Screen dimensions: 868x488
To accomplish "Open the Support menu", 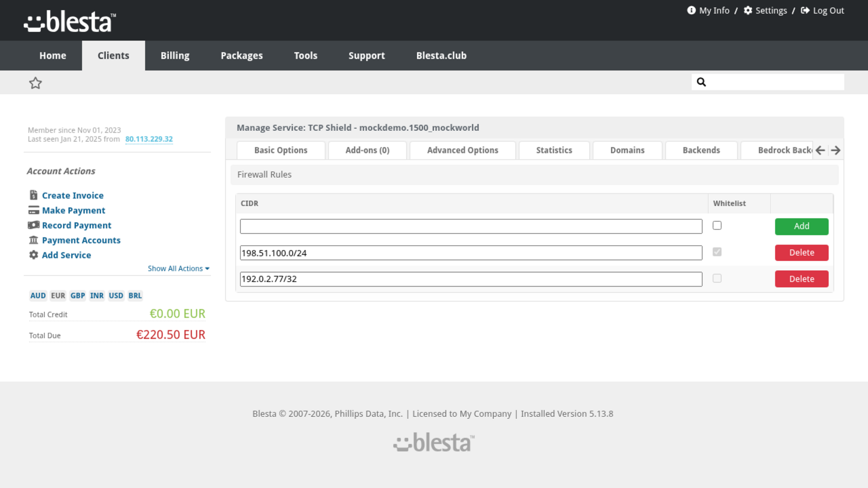I will (367, 56).
